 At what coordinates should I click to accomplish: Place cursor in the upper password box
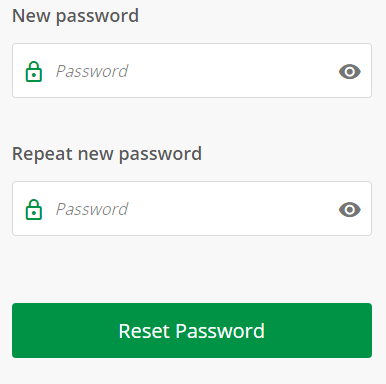pos(192,71)
